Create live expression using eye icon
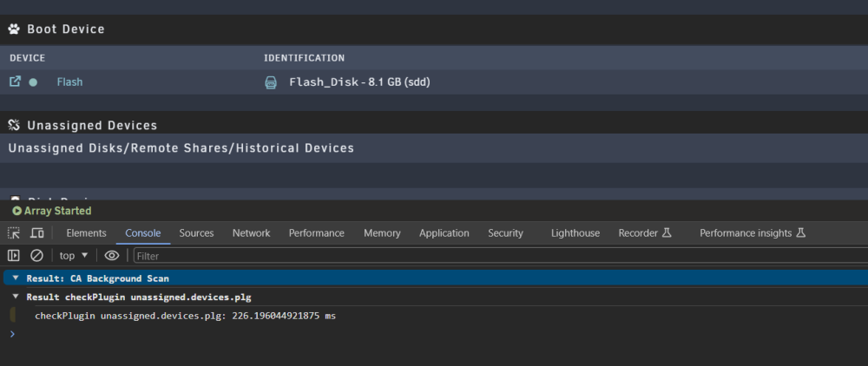This screenshot has height=366, width=868. coord(112,256)
